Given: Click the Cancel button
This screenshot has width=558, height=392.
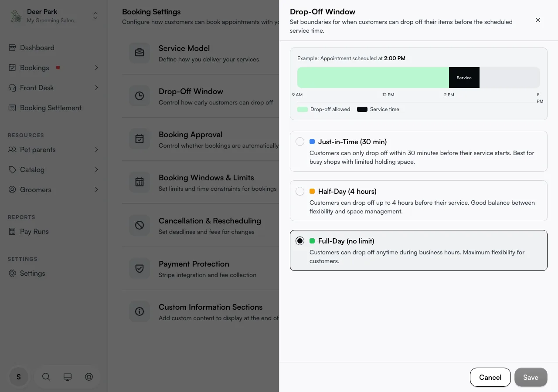Looking at the screenshot, I should click(x=490, y=377).
